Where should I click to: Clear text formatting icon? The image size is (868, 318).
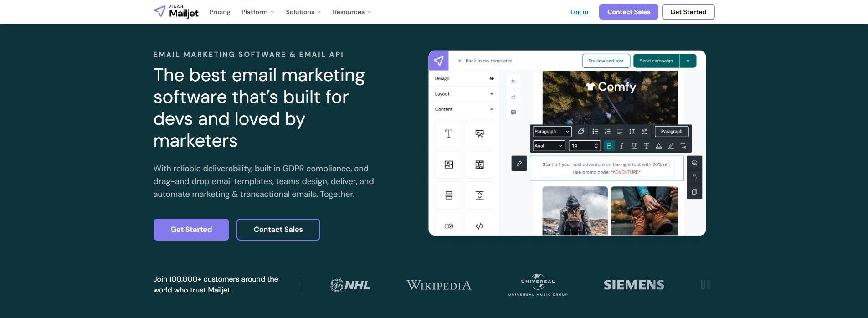point(683,146)
